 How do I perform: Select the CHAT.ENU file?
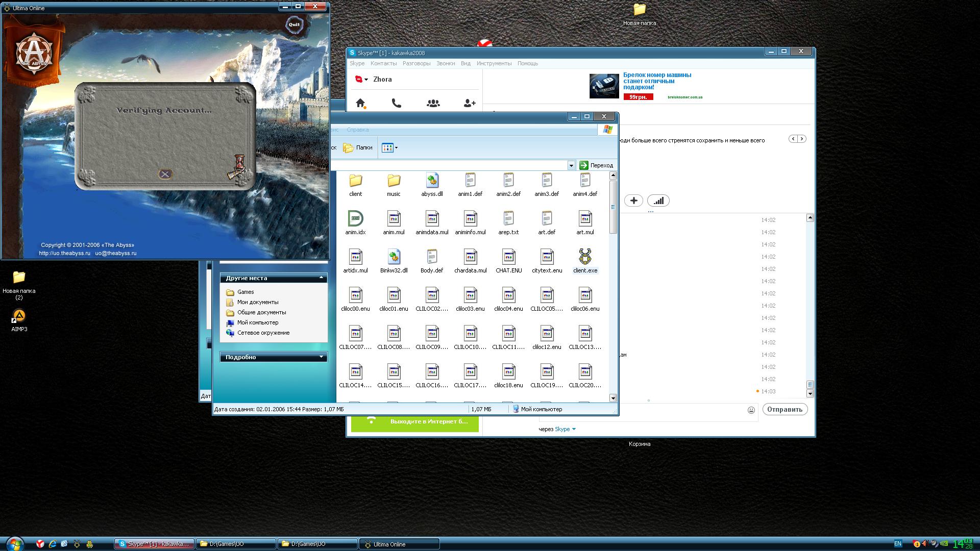click(508, 261)
